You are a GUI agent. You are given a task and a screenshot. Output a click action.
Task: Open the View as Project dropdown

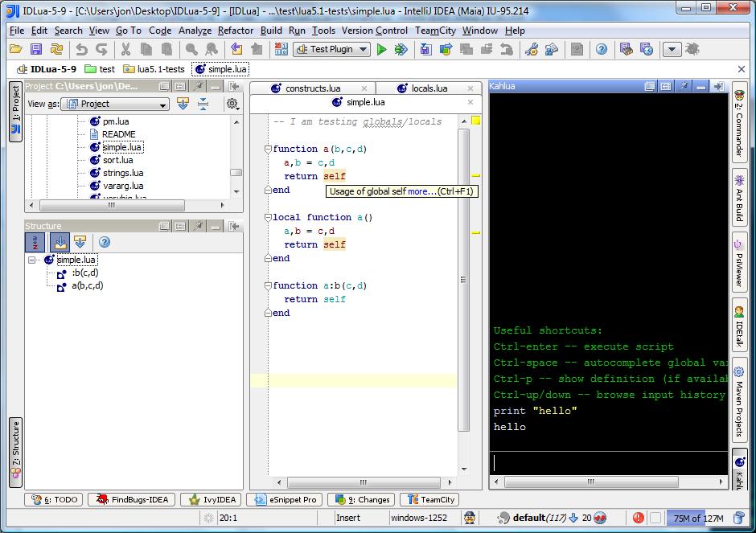(x=114, y=104)
